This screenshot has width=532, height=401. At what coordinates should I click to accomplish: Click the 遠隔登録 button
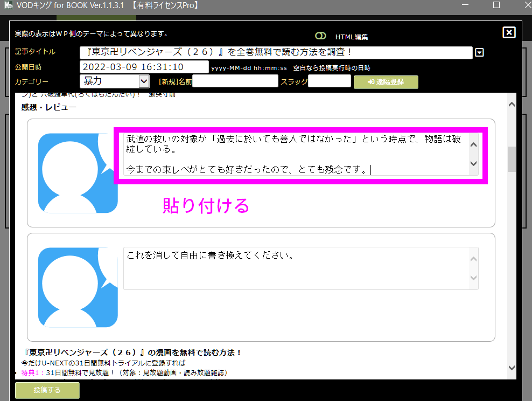click(386, 82)
